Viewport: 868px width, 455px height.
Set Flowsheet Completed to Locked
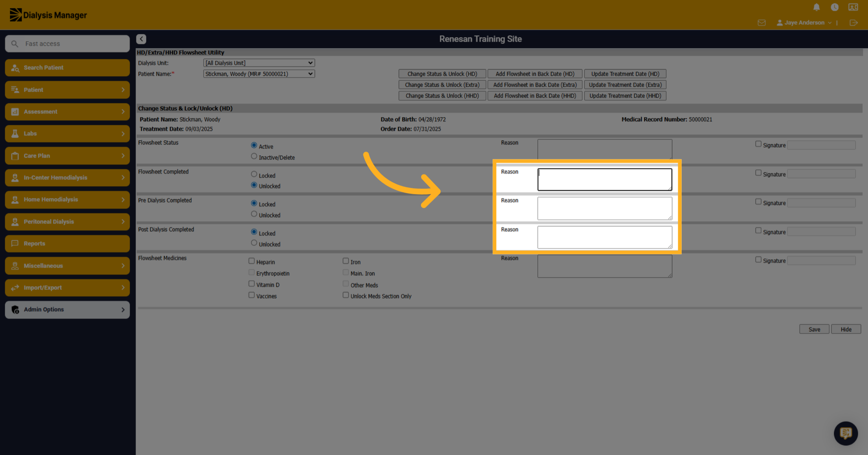pyautogui.click(x=254, y=174)
